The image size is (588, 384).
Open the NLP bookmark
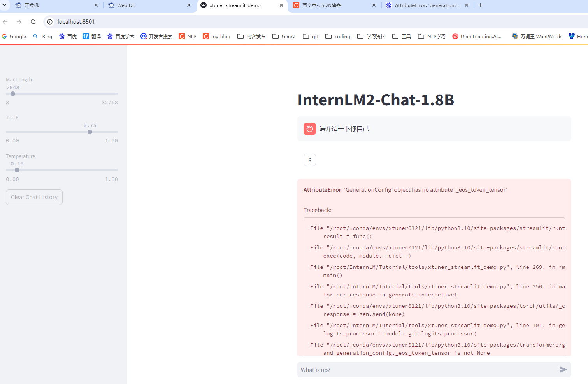click(188, 36)
